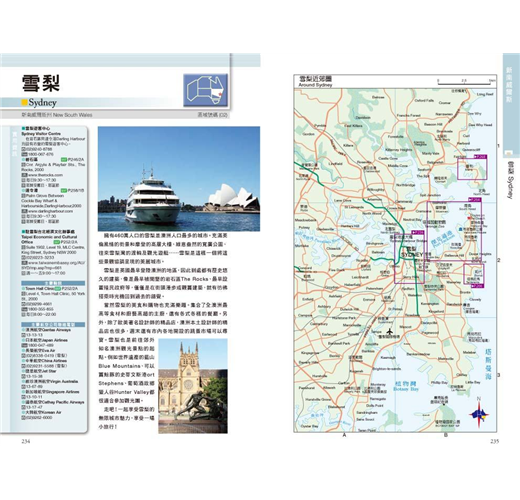Click page number 234
This screenshot has width=520, height=500.
coord(26,441)
